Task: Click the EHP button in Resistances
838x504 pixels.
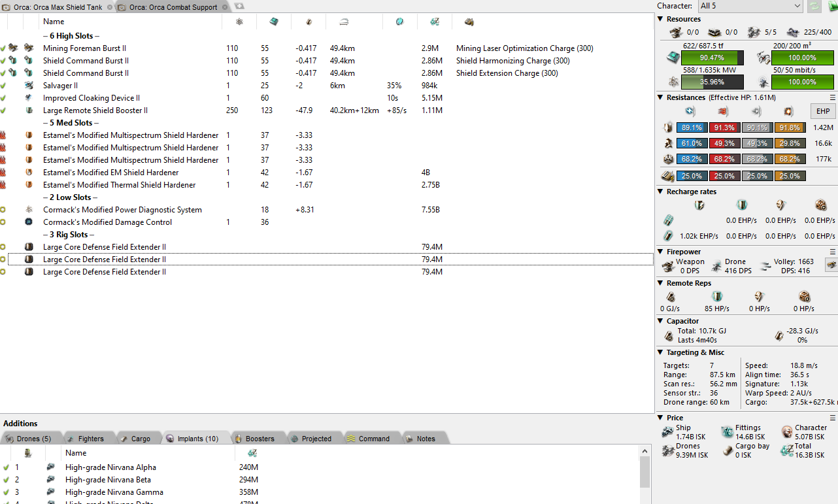Action: click(823, 111)
